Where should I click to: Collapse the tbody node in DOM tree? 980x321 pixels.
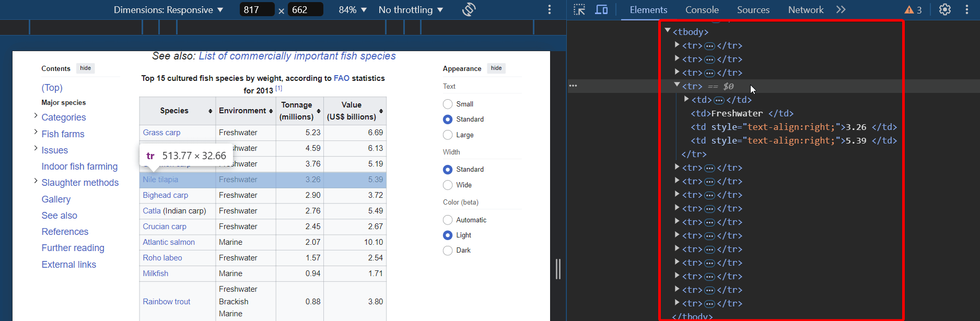668,31
